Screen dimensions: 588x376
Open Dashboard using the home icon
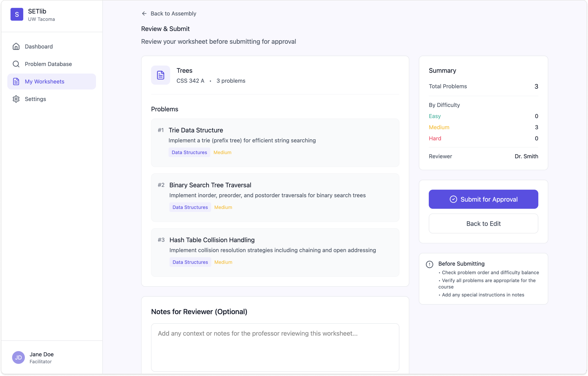click(16, 46)
